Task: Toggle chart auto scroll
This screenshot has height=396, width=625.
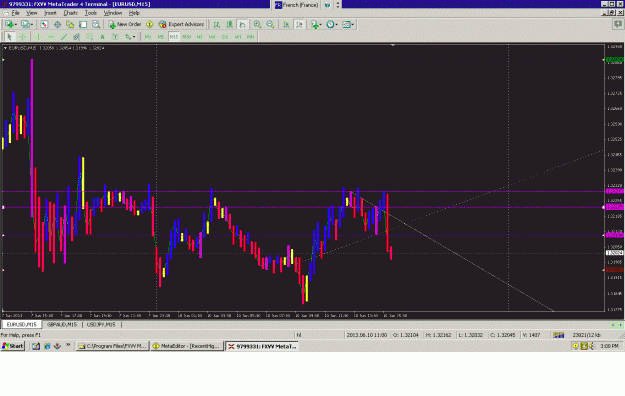Action: click(x=286, y=24)
